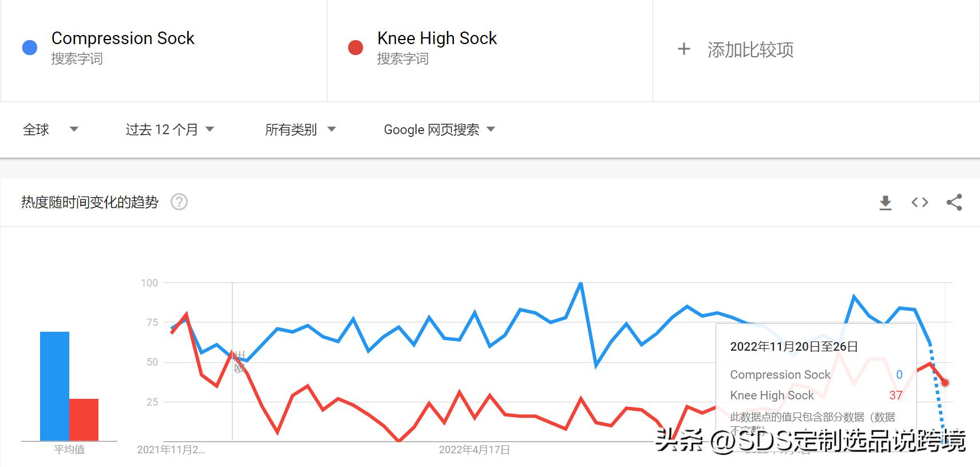Click the 2022年4月17日 axis label
Screen dimensions: 980x467
tap(474, 450)
